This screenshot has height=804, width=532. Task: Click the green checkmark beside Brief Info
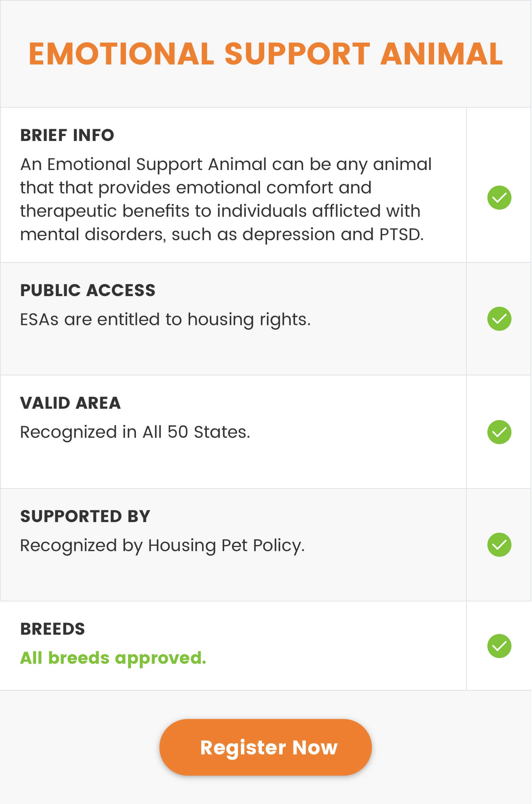click(x=499, y=198)
